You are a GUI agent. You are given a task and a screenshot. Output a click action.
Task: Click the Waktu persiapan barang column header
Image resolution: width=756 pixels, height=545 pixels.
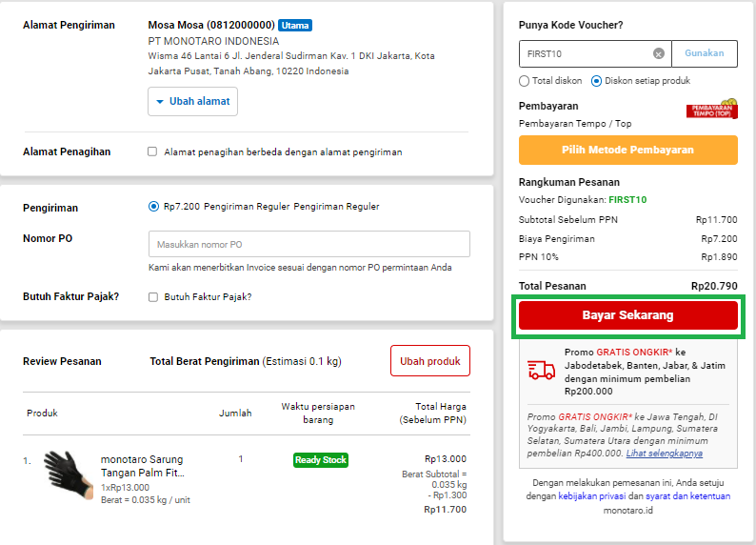tap(318, 414)
